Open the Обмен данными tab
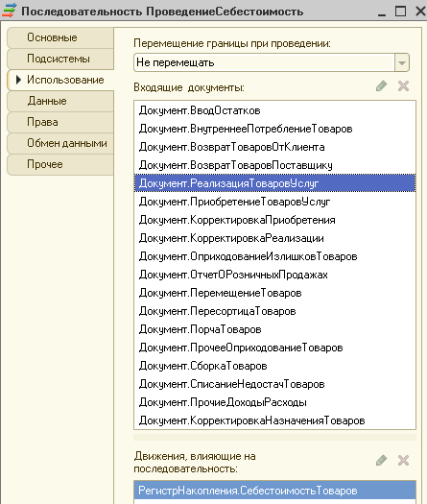 (60, 143)
